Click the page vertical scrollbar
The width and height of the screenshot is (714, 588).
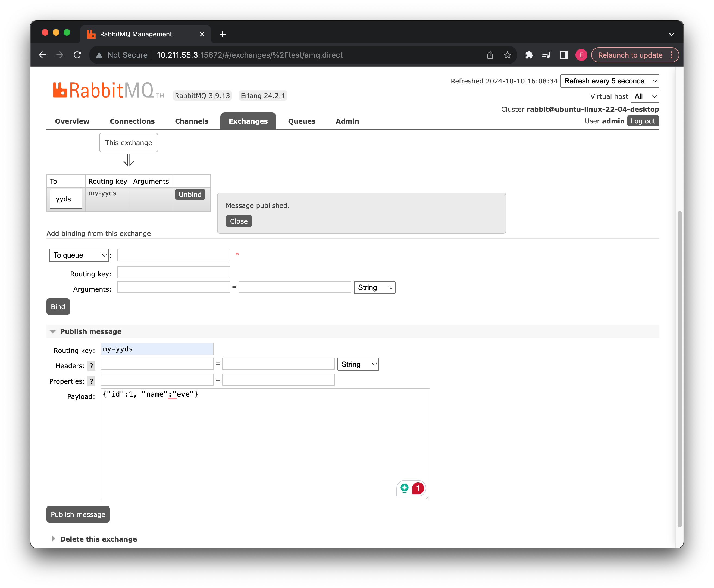coord(679,369)
